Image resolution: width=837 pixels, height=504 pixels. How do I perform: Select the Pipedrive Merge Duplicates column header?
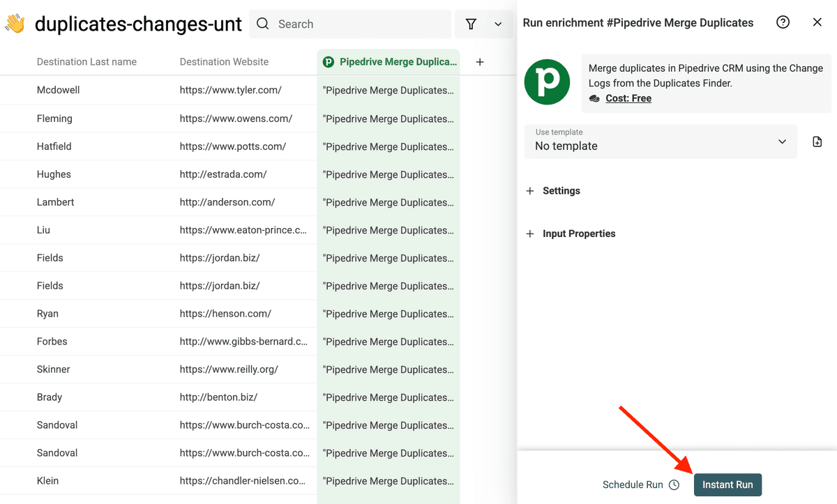tap(389, 62)
